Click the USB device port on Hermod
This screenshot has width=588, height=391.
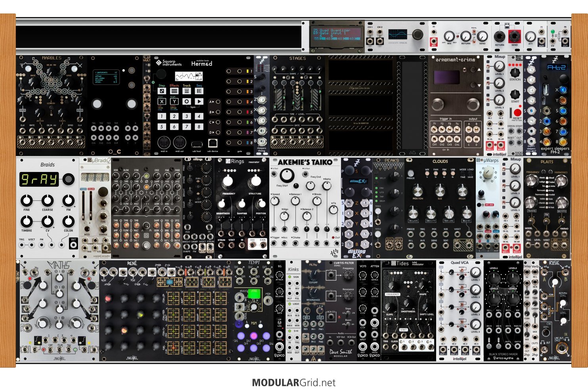pos(213,142)
